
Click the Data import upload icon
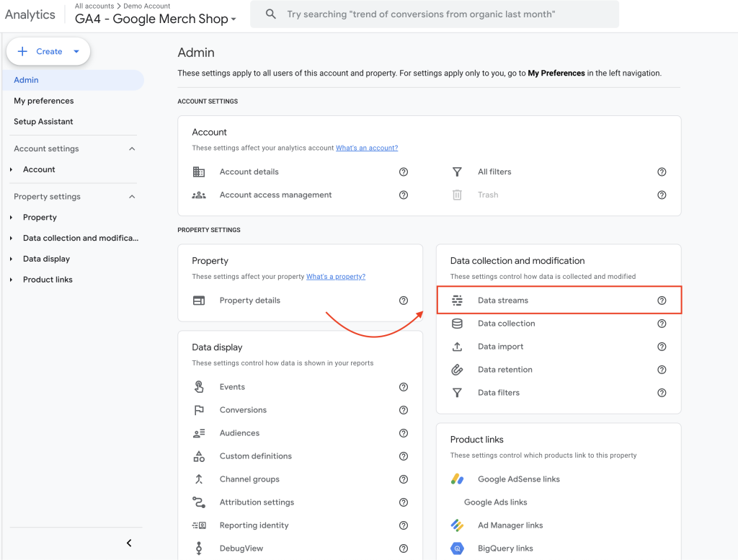click(457, 347)
